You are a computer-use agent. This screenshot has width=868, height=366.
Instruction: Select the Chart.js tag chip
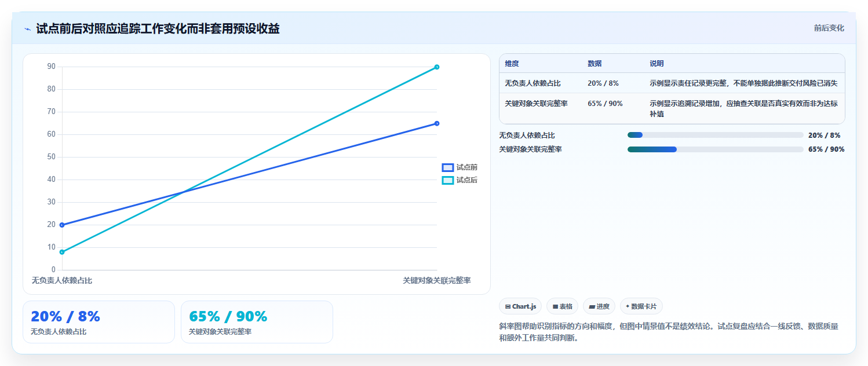(520, 306)
